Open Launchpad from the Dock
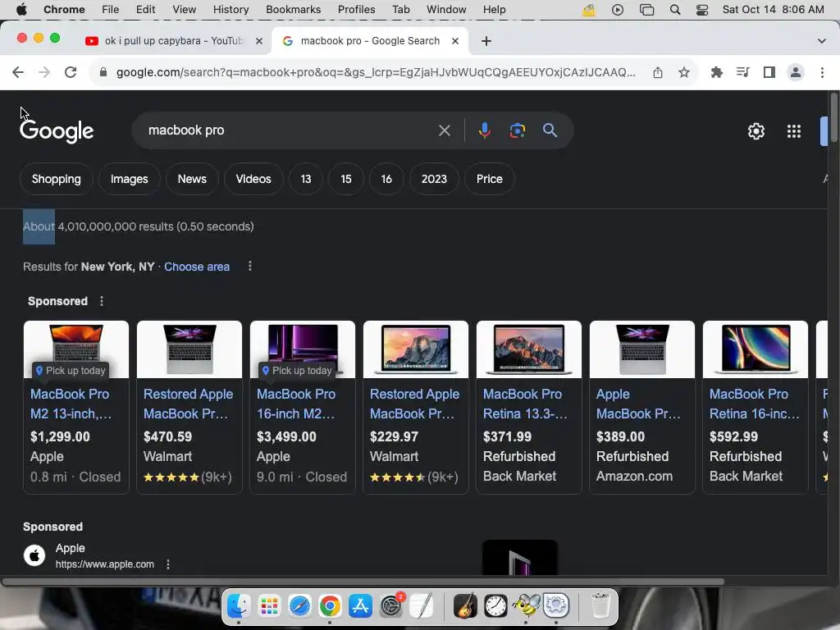 click(269, 606)
